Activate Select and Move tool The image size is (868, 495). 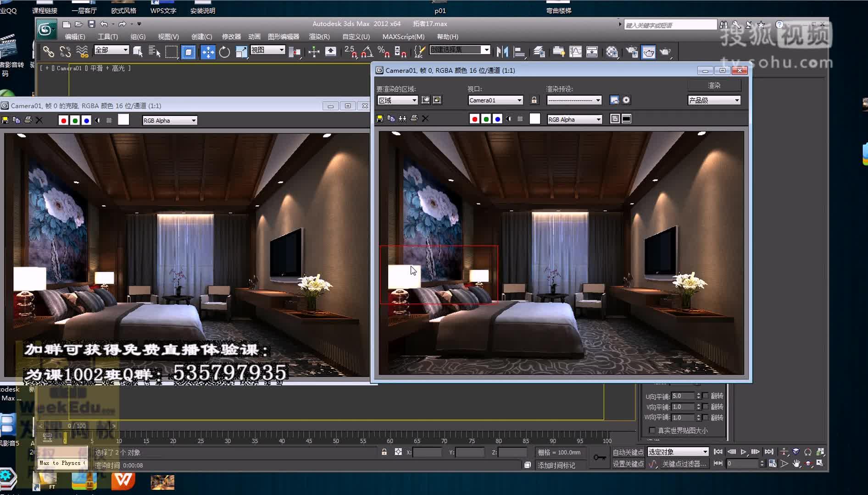tap(208, 52)
